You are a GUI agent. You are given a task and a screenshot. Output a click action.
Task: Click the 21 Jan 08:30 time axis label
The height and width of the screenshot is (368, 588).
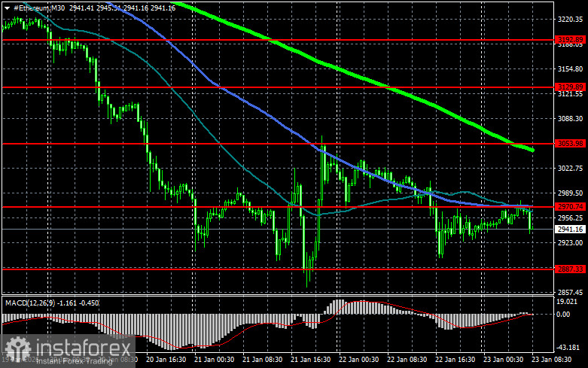262,360
